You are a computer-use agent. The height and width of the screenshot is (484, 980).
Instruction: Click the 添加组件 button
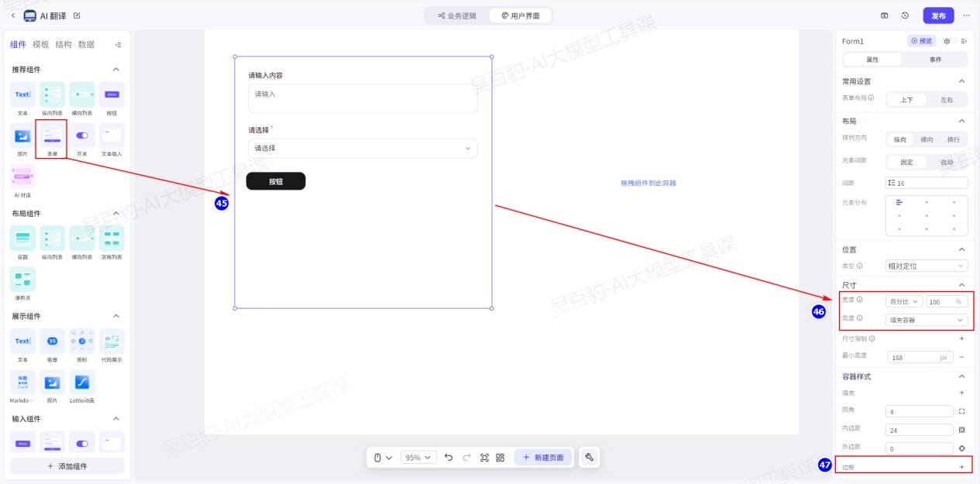(x=67, y=466)
